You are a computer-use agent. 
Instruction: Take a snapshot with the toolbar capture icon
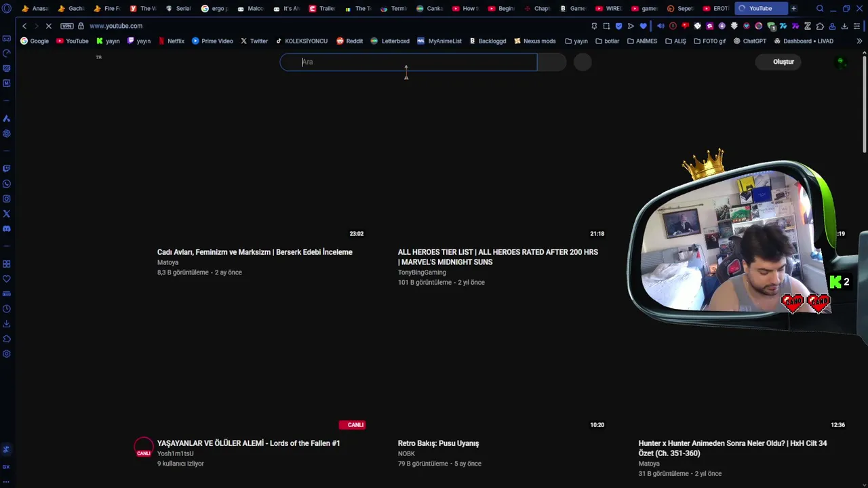[x=606, y=26]
